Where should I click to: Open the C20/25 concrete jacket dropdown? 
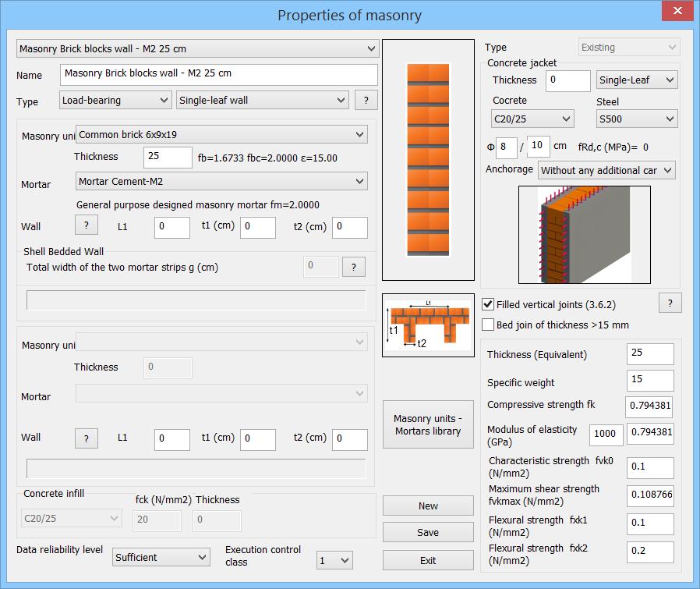(x=532, y=119)
